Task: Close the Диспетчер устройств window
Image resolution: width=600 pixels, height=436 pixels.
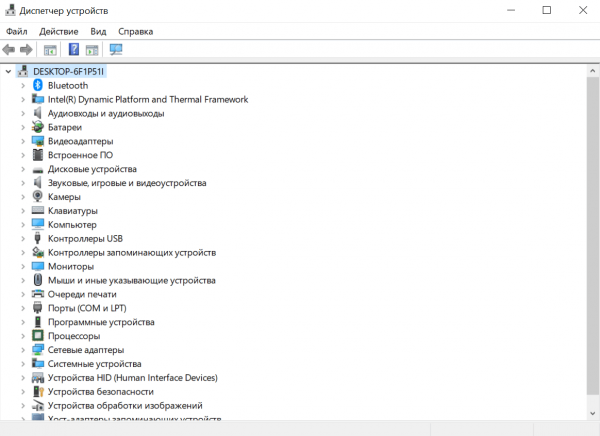Action: point(583,10)
